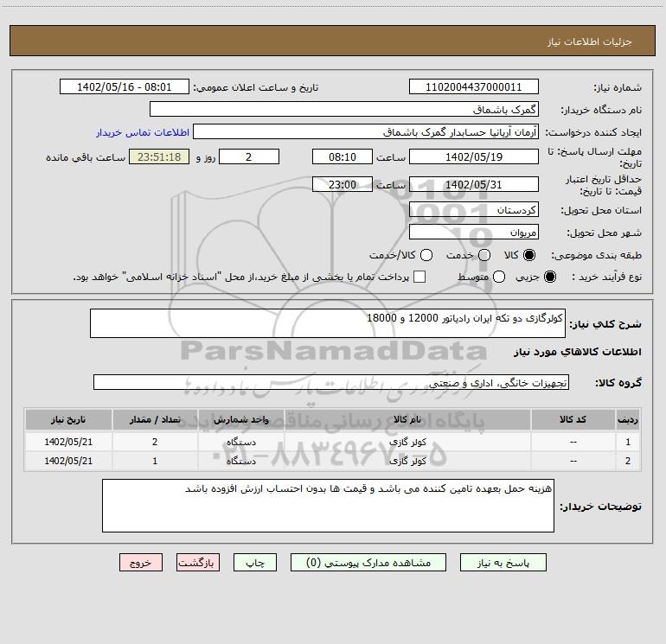This screenshot has height=644, width=666.
Task: Click the countdown timer 23:51:18
Action: (159, 156)
